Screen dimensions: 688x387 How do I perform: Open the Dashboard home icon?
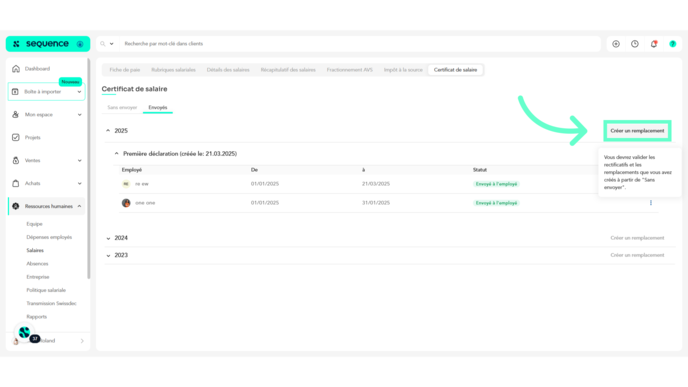16,69
